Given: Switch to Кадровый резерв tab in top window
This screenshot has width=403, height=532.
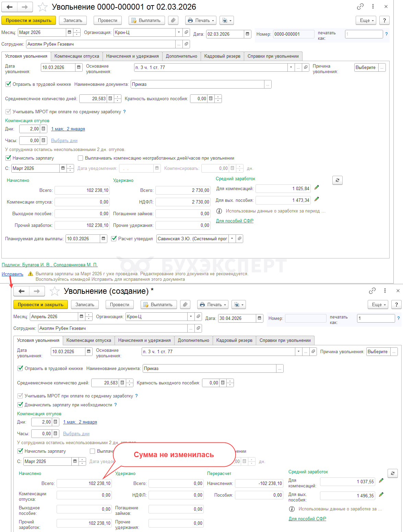Looking at the screenshot, I should [222, 56].
